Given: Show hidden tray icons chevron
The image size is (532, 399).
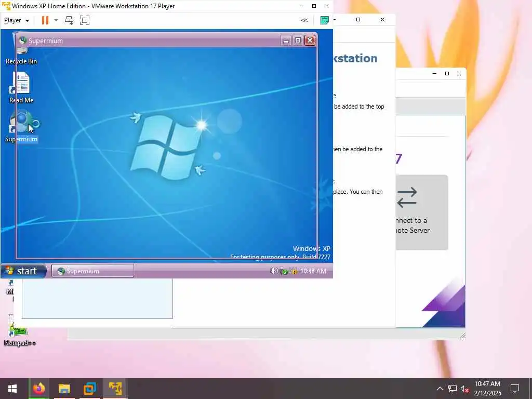Looking at the screenshot, I should 440,389.
